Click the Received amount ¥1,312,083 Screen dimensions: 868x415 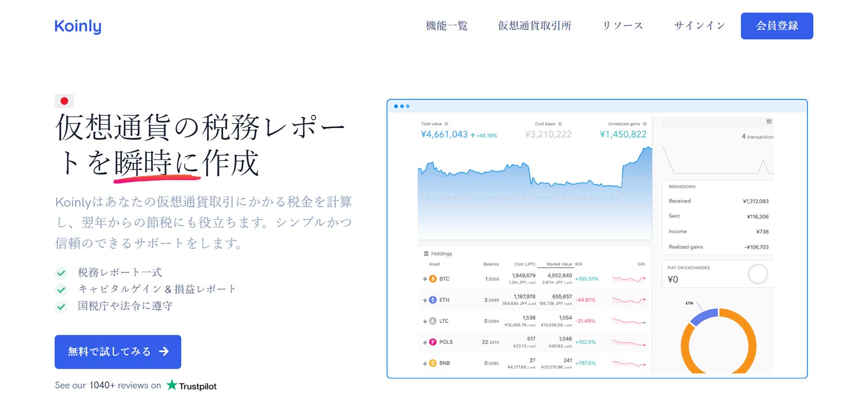coord(756,201)
